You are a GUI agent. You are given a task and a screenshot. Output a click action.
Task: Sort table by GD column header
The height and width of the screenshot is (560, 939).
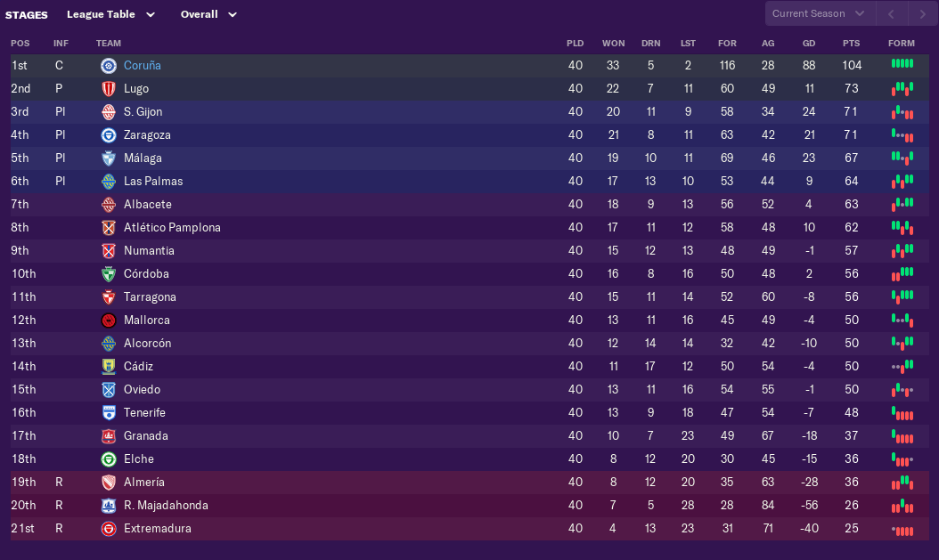point(808,44)
